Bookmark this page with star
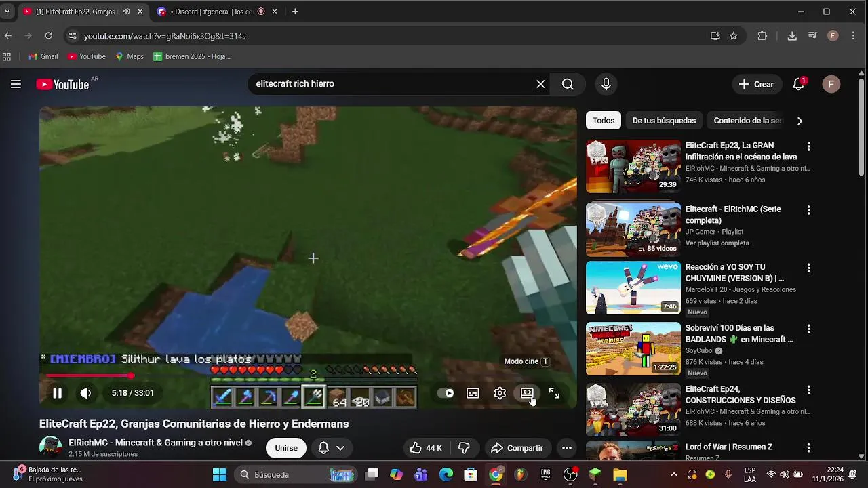This screenshot has width=868, height=488. click(x=733, y=36)
